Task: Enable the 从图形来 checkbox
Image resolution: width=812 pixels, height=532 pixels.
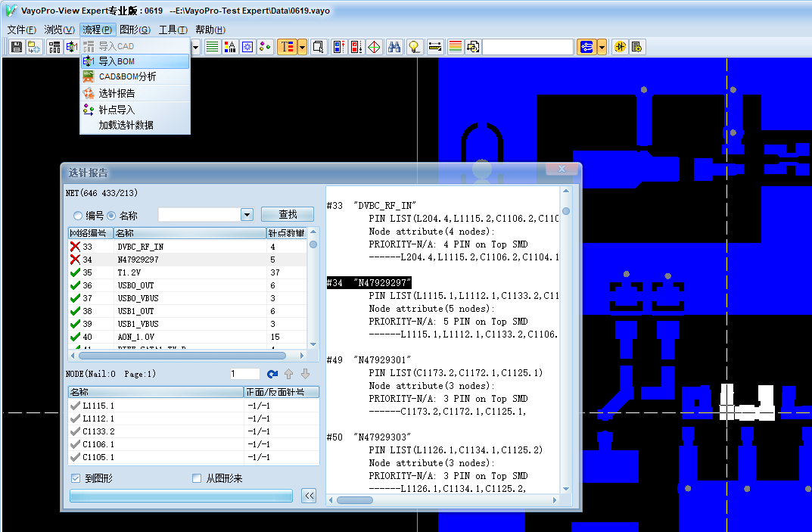Action: tap(197, 478)
